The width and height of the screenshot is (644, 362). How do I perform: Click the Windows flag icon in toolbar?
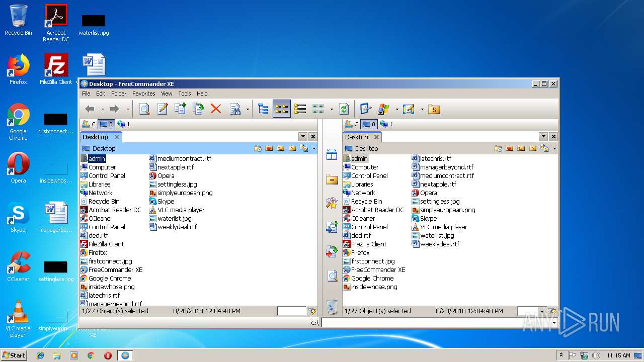tap(384, 109)
